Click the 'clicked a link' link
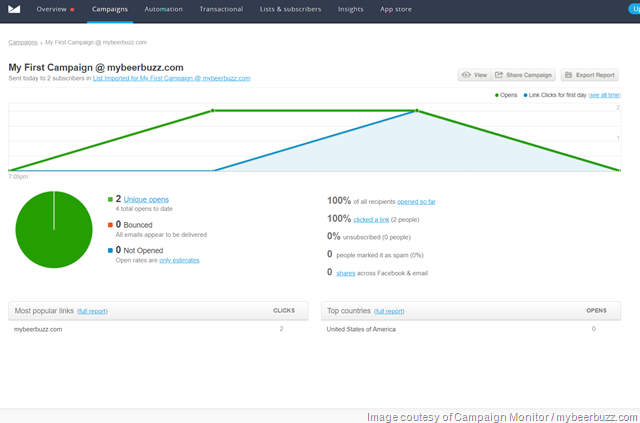This screenshot has width=640, height=423. [371, 220]
